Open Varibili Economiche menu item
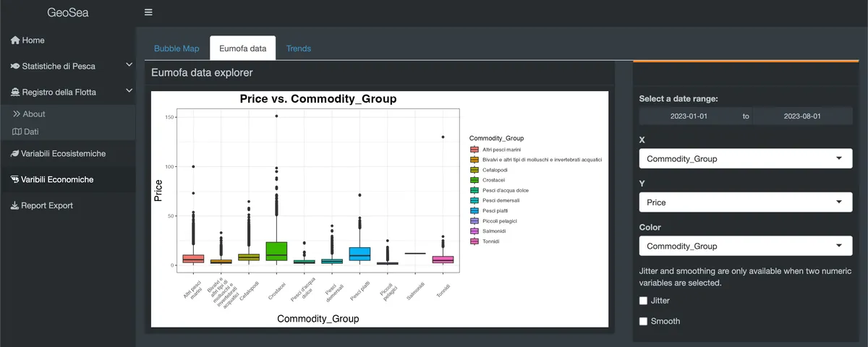Screen dimensions: 868x347 67,179
